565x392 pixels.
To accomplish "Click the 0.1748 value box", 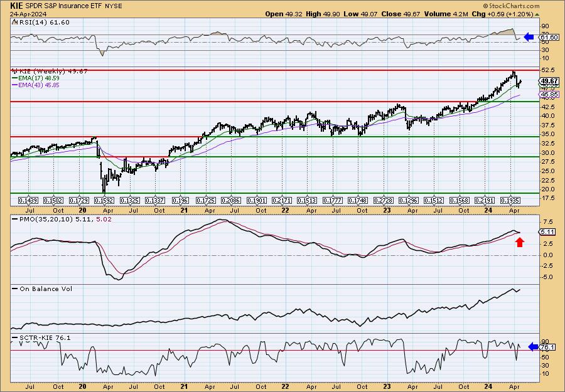I will (358, 200).
